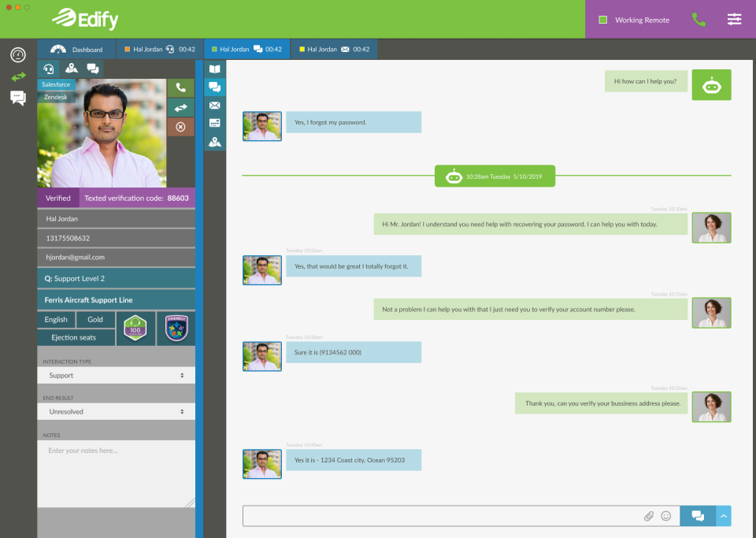Open the card form icon in panel
756x538 pixels.
214,123
